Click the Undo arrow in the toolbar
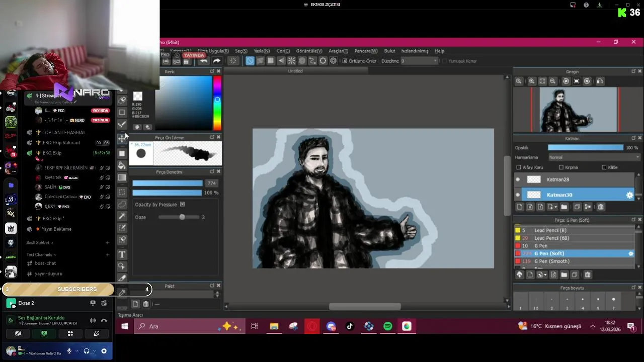Viewport: 644px width, 362px height. coord(203,61)
